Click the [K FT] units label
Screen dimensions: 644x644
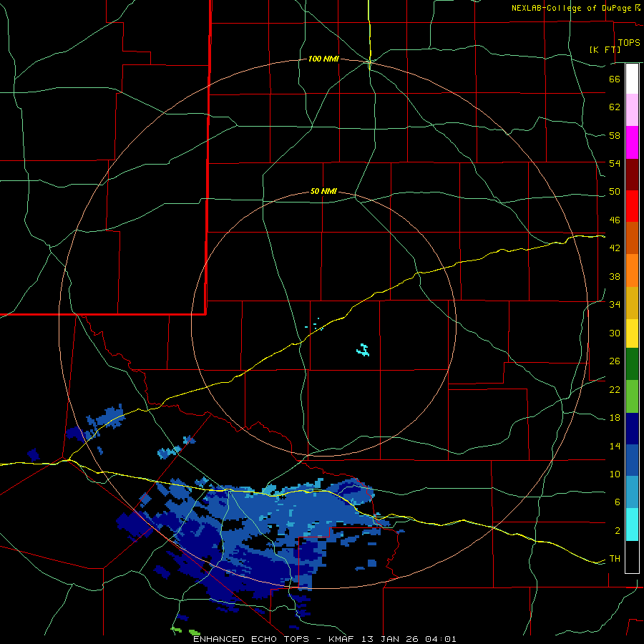coord(605,49)
